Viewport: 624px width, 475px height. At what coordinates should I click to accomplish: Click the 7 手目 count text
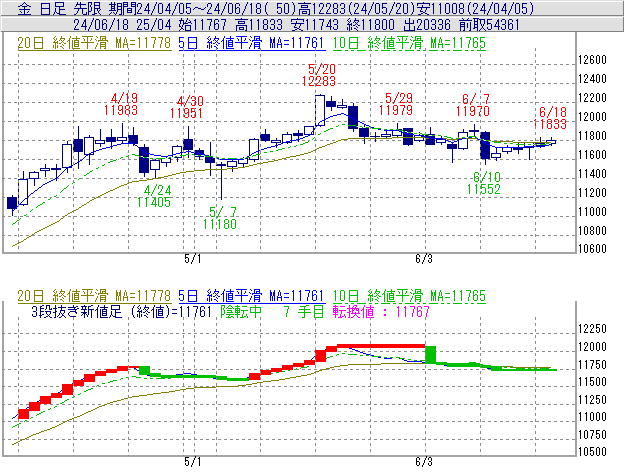click(304, 312)
